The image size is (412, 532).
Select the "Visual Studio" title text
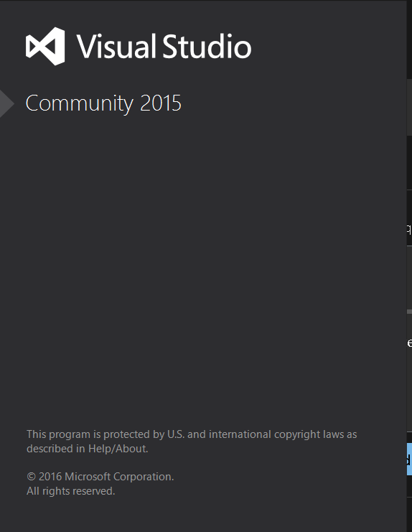click(164, 46)
